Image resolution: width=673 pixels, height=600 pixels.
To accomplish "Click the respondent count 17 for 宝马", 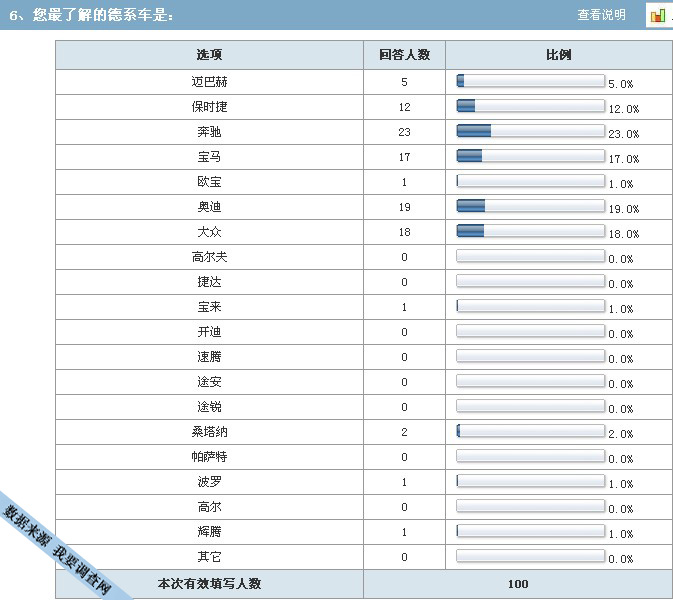I will [x=404, y=157].
